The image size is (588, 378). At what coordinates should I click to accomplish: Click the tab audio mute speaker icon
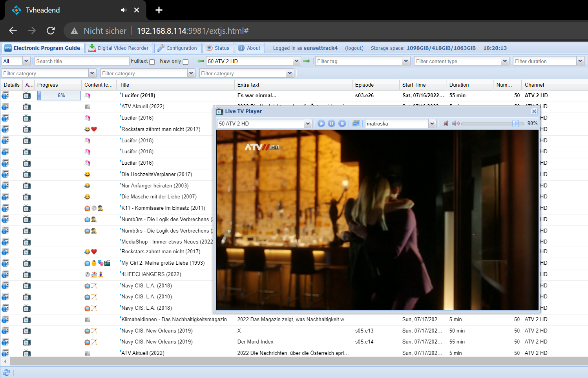click(124, 10)
